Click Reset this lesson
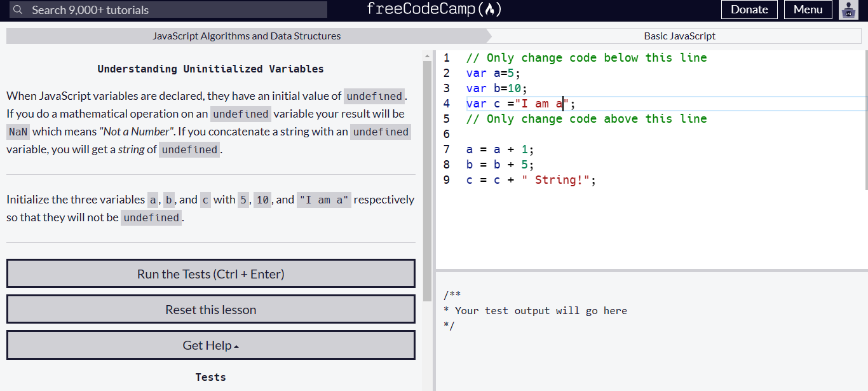The height and width of the screenshot is (391, 868). 211,310
